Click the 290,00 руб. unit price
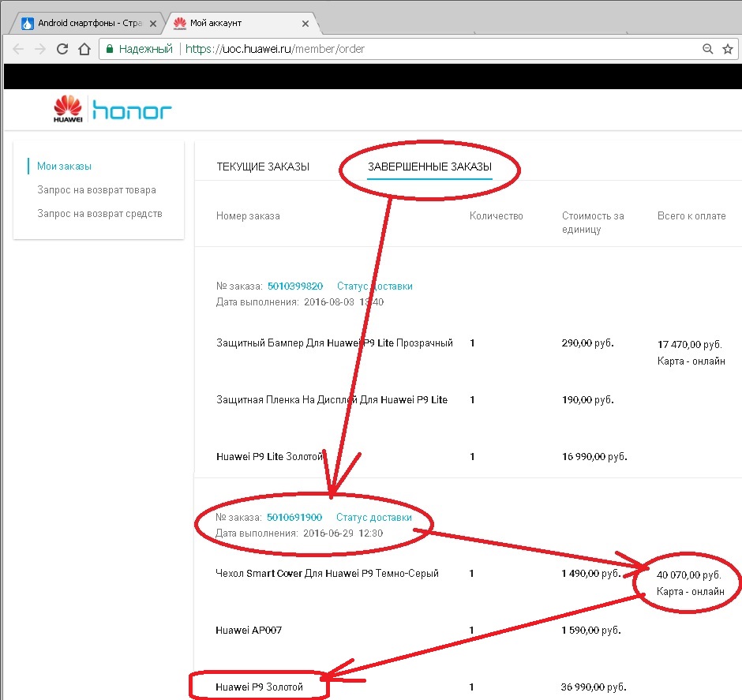742x700 pixels. pyautogui.click(x=588, y=343)
